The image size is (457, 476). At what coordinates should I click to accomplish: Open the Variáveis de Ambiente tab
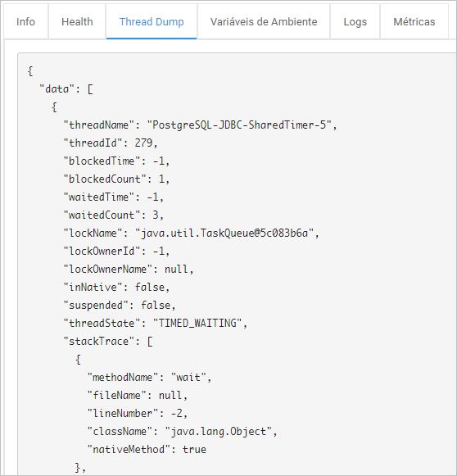coord(264,22)
